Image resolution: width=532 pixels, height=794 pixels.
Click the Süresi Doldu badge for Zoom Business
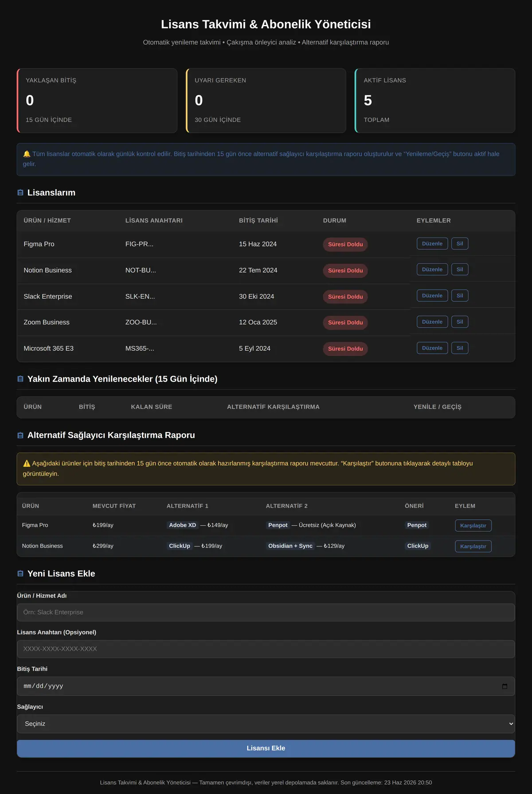[345, 322]
